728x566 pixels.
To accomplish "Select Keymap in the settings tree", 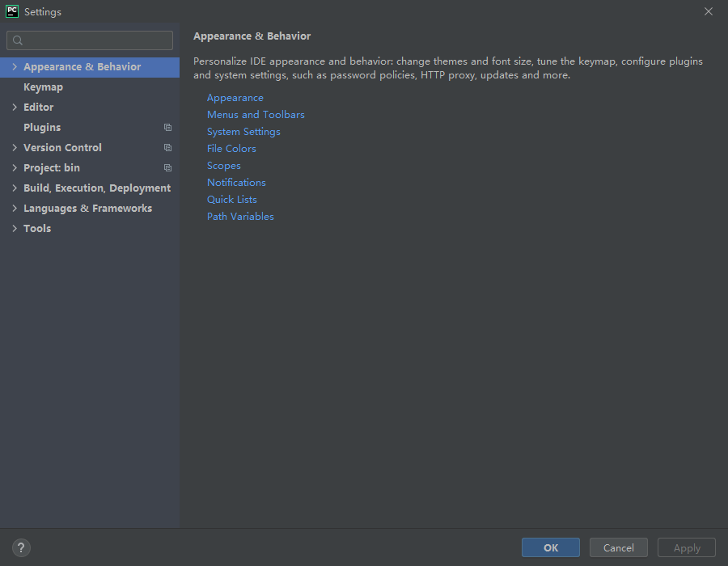I will click(43, 87).
